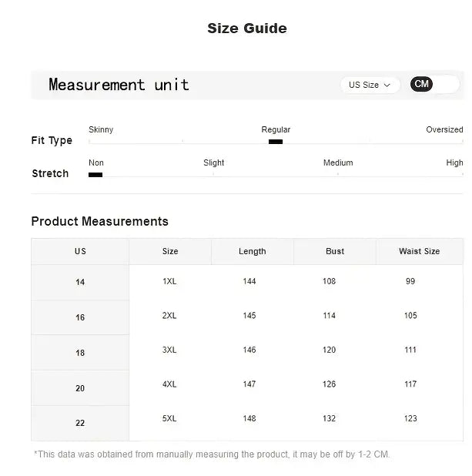
Task: Click the Non stretch indicator bar
Action: pyautogui.click(x=95, y=175)
